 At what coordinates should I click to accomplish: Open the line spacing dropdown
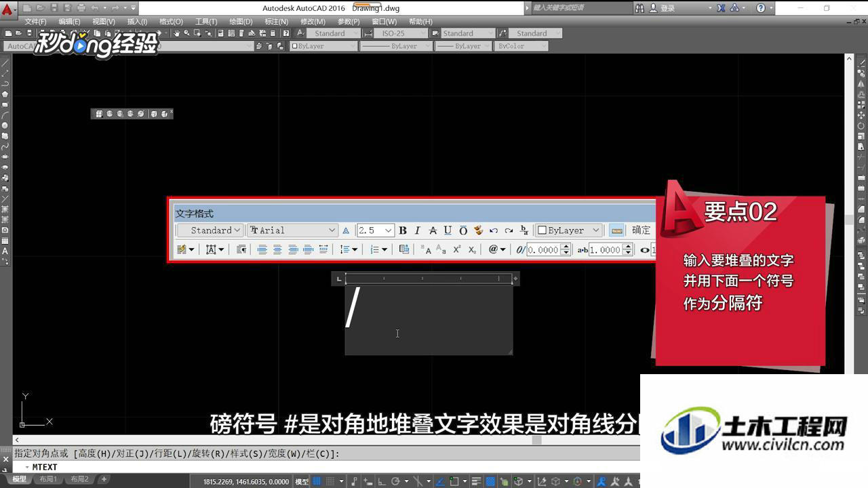[349, 249]
